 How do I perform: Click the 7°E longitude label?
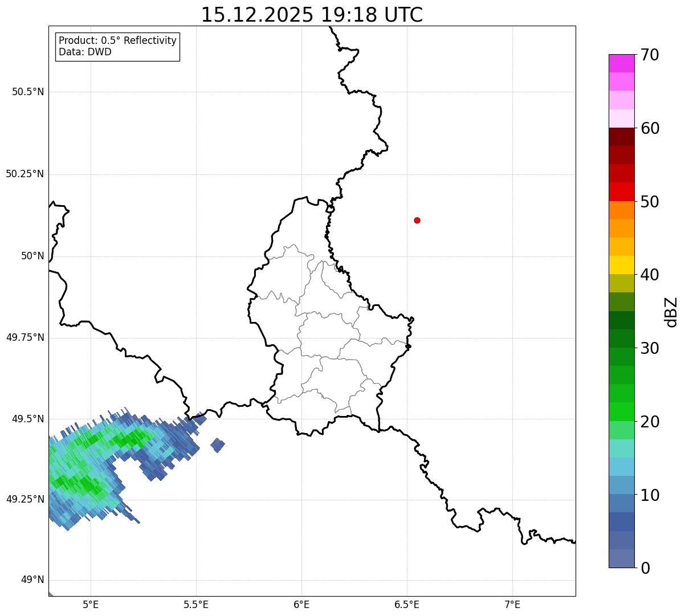[x=512, y=604]
